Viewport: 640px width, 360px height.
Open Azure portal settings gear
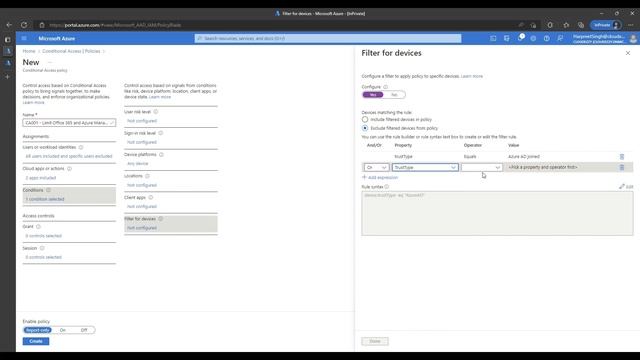tap(533, 38)
